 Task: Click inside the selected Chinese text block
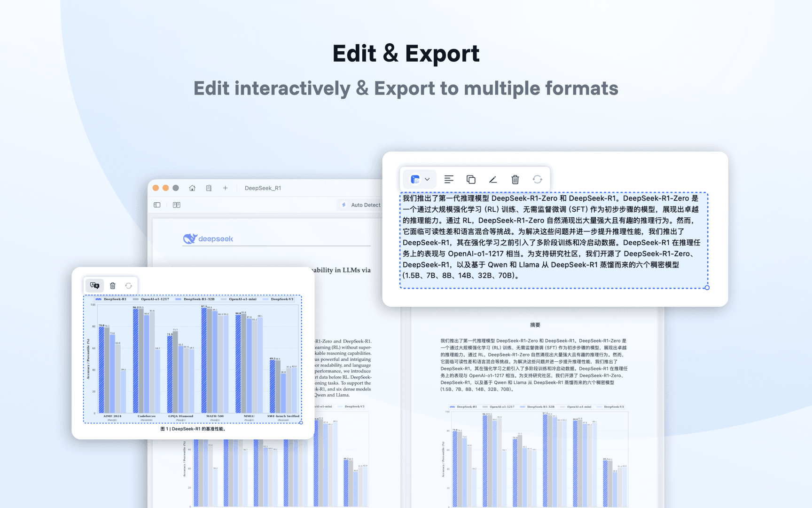554,240
